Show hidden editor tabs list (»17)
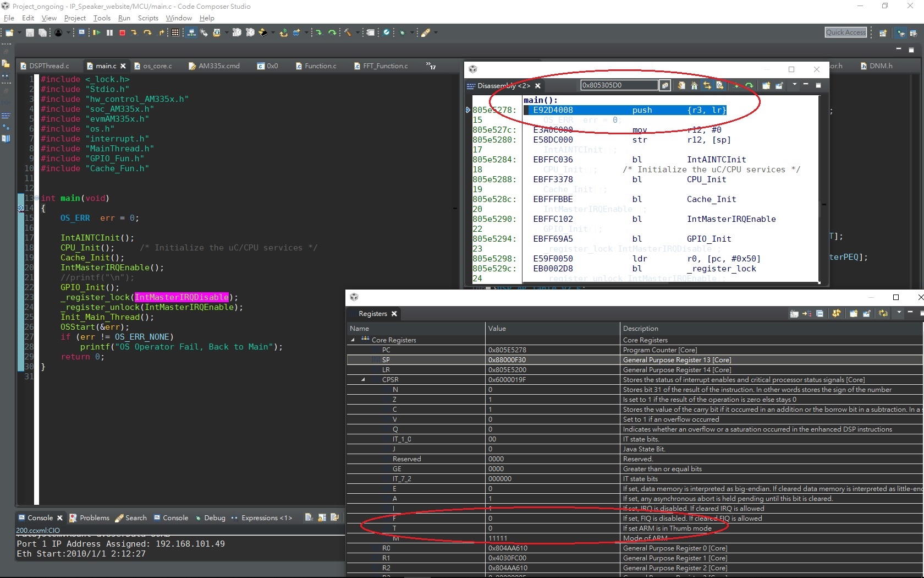Screen dimensions: 924x578 coord(431,66)
